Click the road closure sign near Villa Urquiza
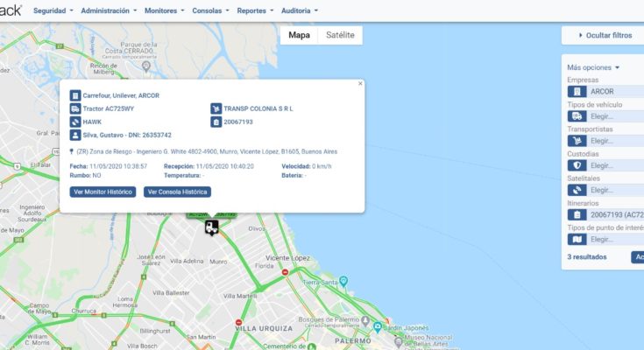This screenshot has width=644, height=350. [238, 323]
